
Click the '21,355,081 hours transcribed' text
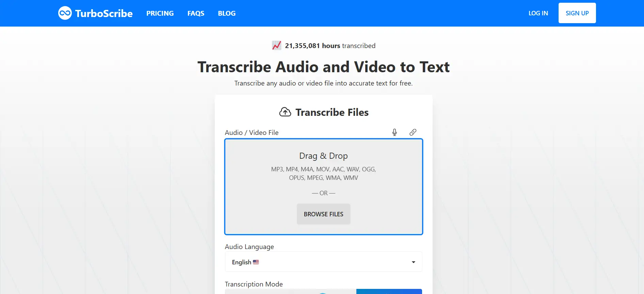click(x=330, y=46)
